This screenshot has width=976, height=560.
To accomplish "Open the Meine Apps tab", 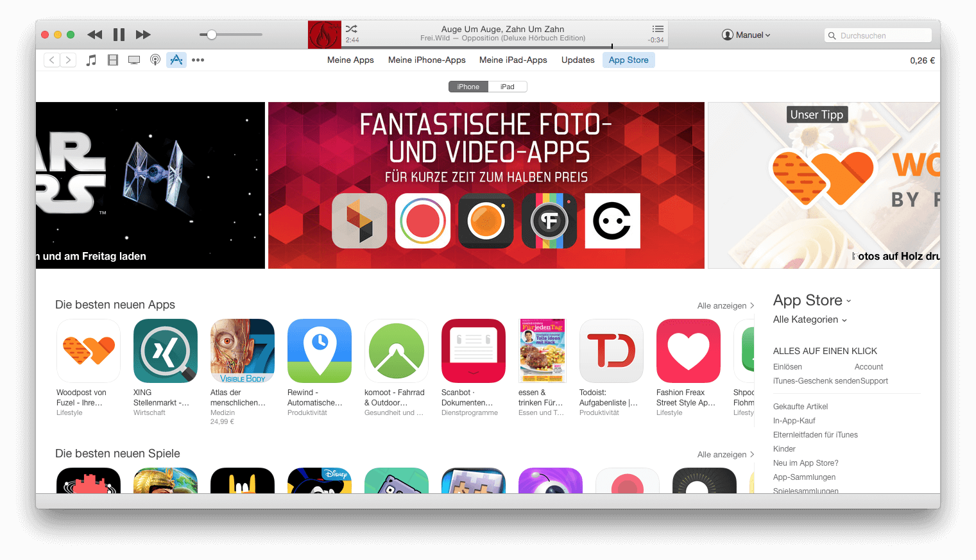I will point(350,60).
